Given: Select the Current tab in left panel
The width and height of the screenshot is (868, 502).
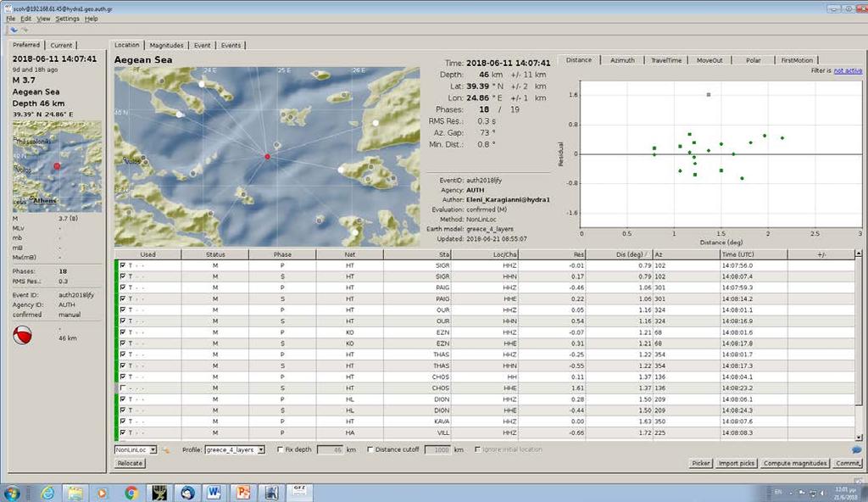Looking at the screenshot, I should coord(61,46).
